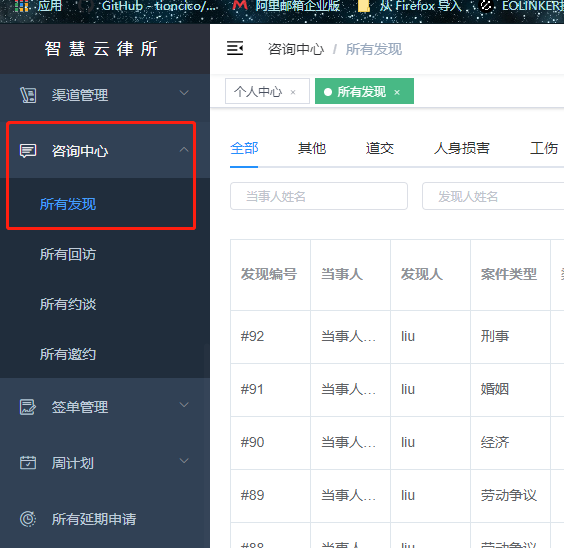Close the 个人中心 tab

click(293, 92)
